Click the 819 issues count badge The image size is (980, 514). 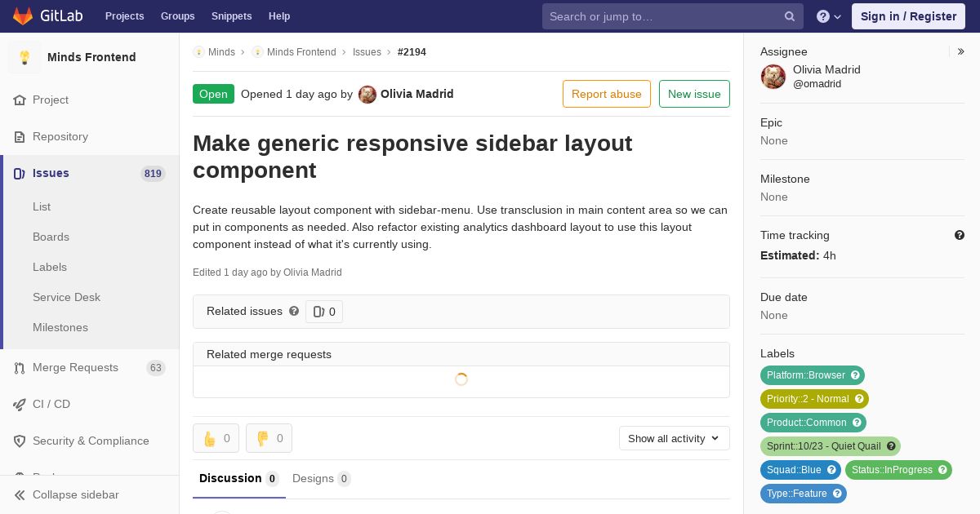point(153,174)
